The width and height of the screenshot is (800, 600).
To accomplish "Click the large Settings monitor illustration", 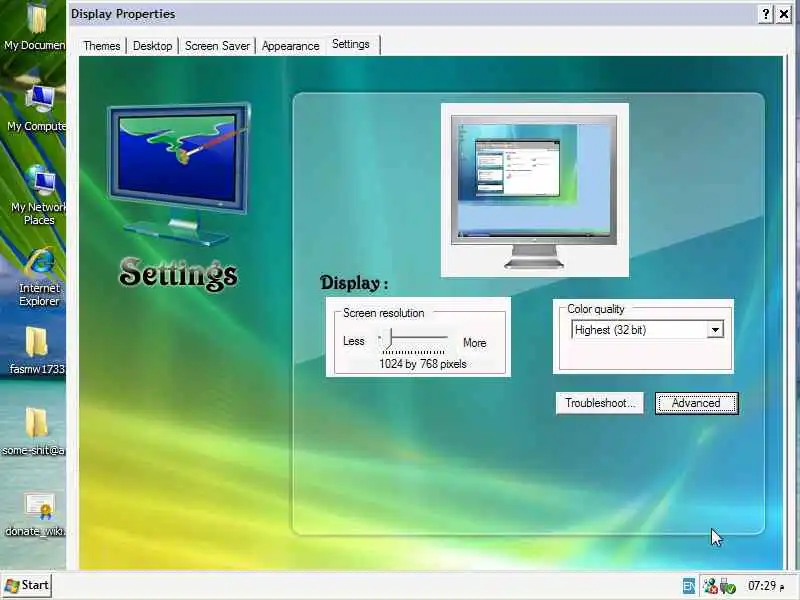I will pos(179,173).
